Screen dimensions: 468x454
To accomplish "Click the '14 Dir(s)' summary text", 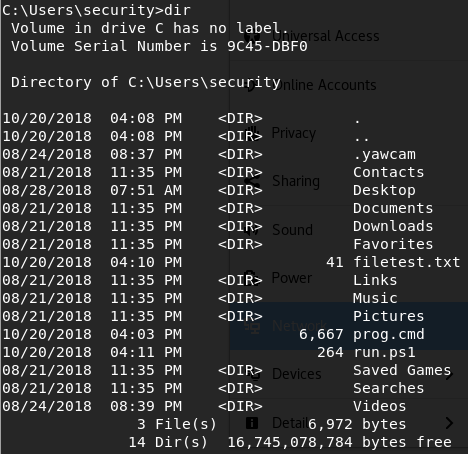I will (168, 442).
